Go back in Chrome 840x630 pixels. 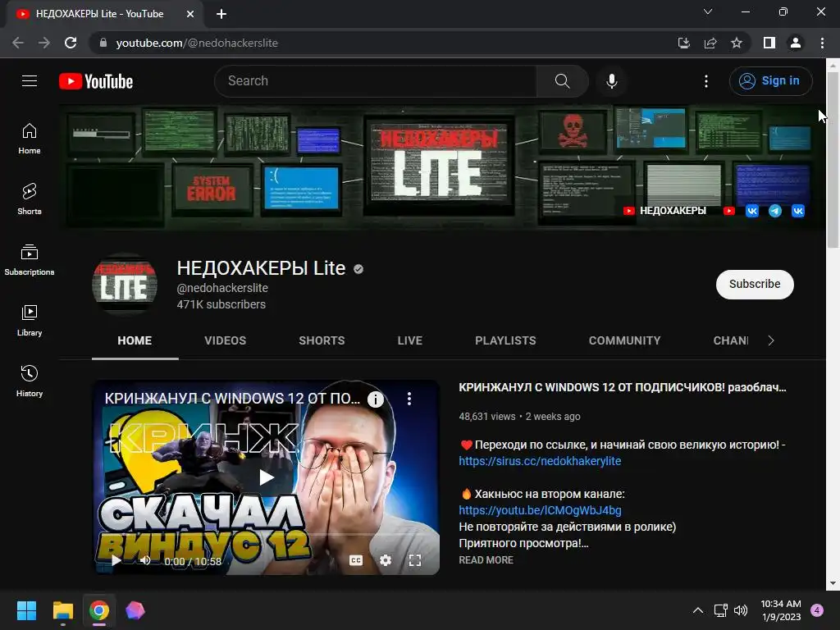pos(18,43)
